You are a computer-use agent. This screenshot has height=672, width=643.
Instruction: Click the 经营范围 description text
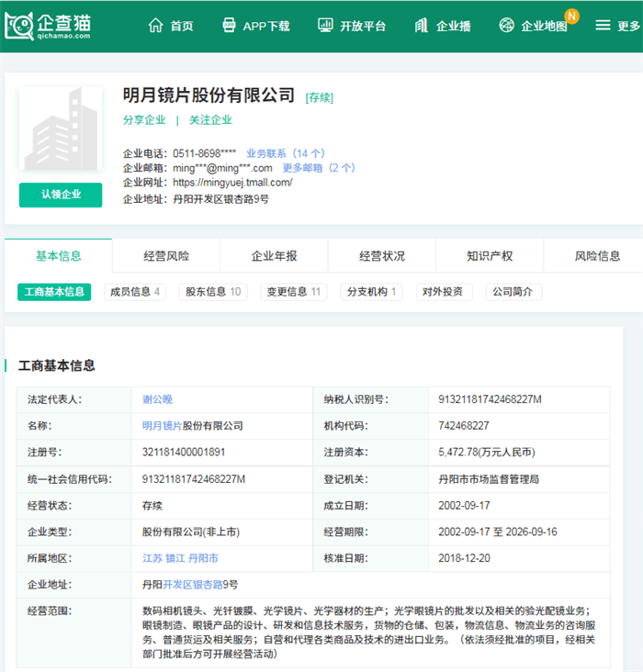tap(369, 633)
